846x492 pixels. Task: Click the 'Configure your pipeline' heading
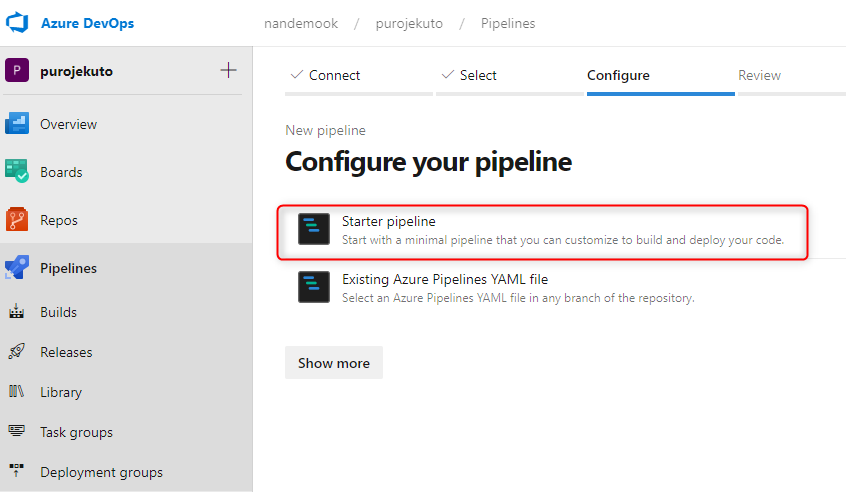coord(428,162)
